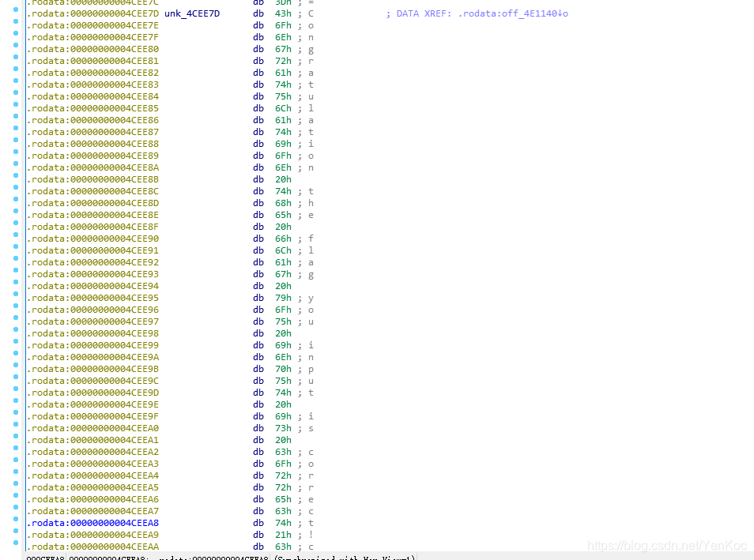Screen dimensions: 754x560
Task: Select address line 4CEE81
Action: click(x=92, y=61)
